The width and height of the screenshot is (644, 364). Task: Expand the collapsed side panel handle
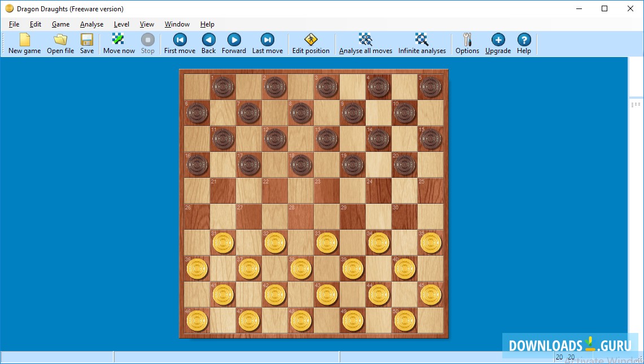[636, 104]
